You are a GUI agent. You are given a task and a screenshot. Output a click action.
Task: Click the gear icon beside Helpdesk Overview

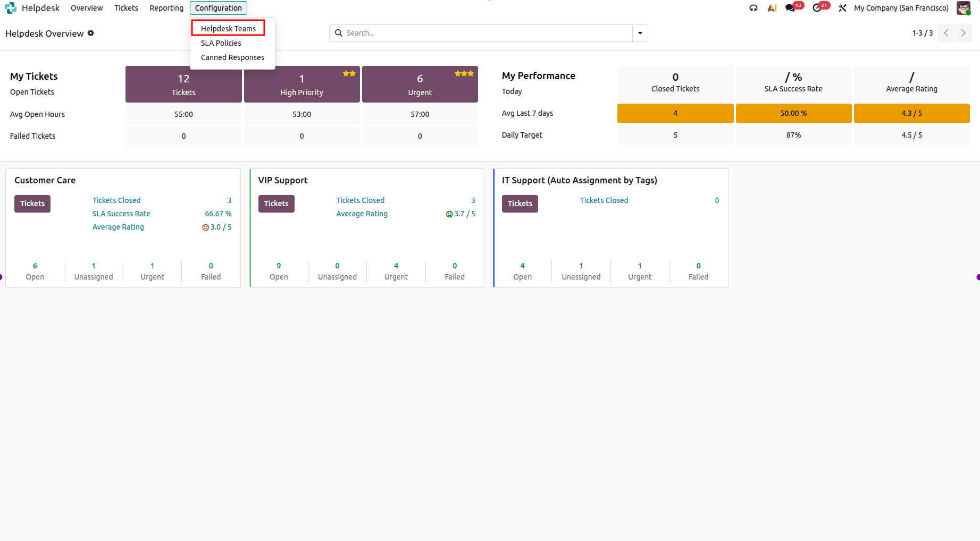click(x=91, y=33)
